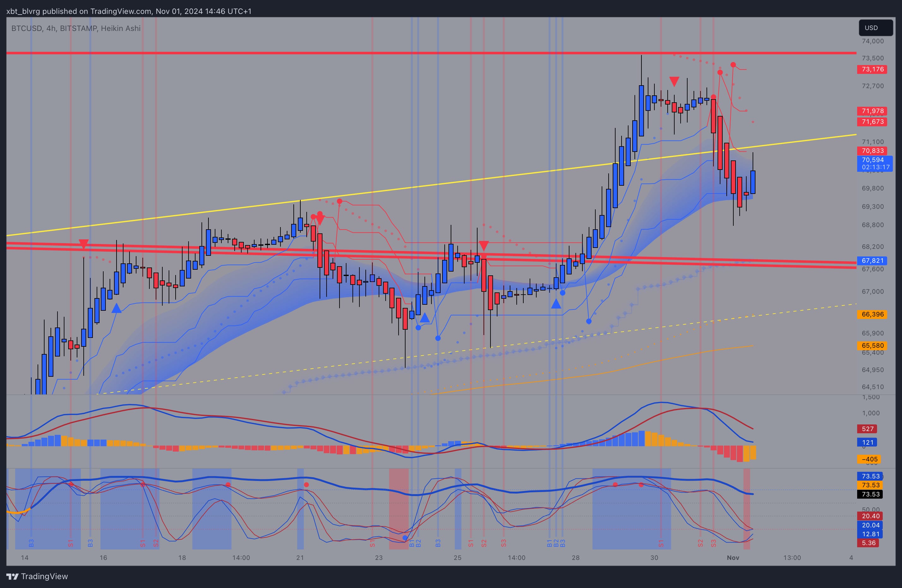Click the blue up-triangle marker near October 16
This screenshot has height=588, width=902.
pyautogui.click(x=116, y=309)
